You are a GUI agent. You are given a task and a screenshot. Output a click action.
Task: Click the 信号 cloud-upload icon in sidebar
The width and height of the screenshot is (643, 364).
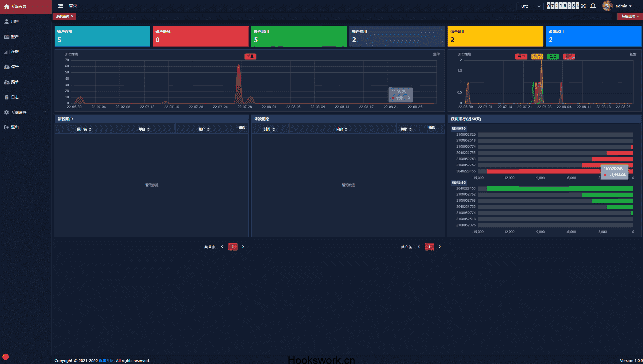point(6,67)
